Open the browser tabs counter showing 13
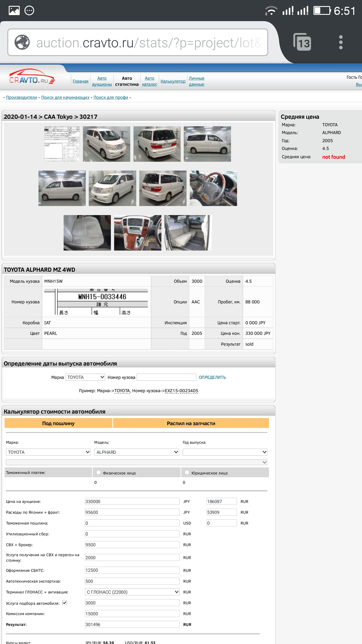362x644 pixels. (302, 42)
